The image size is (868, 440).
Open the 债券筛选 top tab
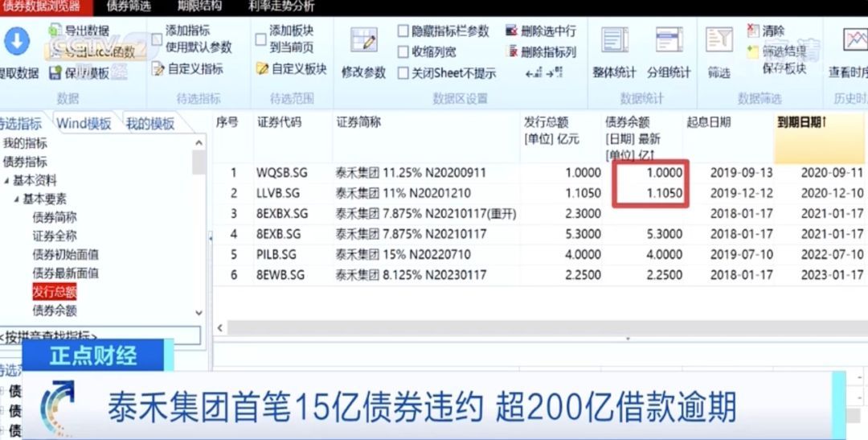tap(129, 6)
